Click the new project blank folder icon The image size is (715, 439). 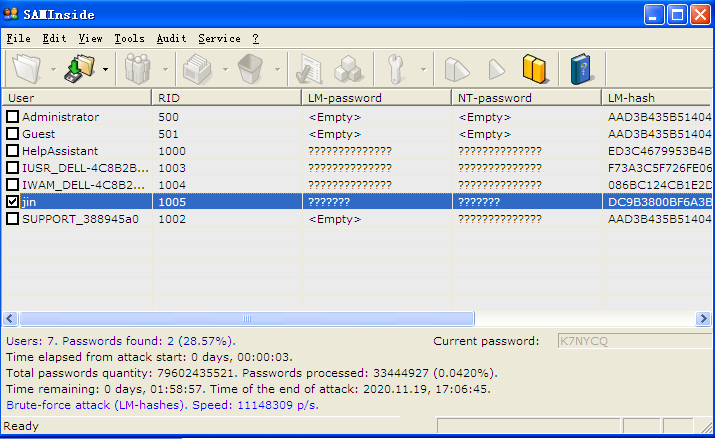26,69
